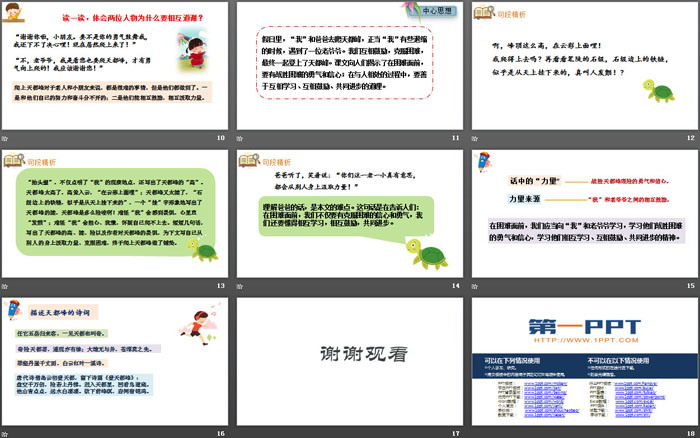700x438 pixels.
Task: Select the 谢谢观看 slide thumbnail
Action: [x=350, y=361]
